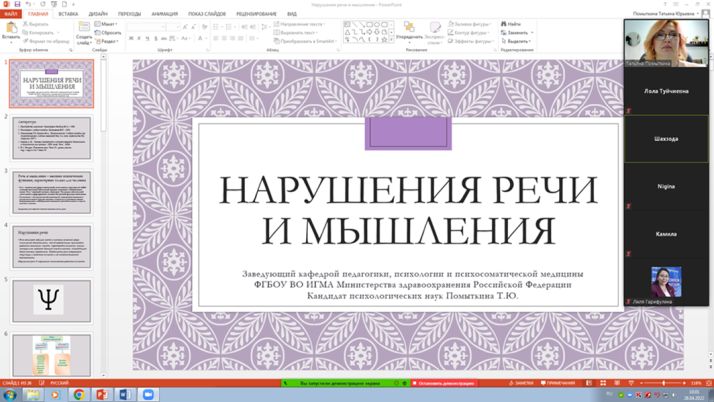Click the Find (Найти) binoculars command
This screenshot has height=402, width=714.
[x=511, y=24]
